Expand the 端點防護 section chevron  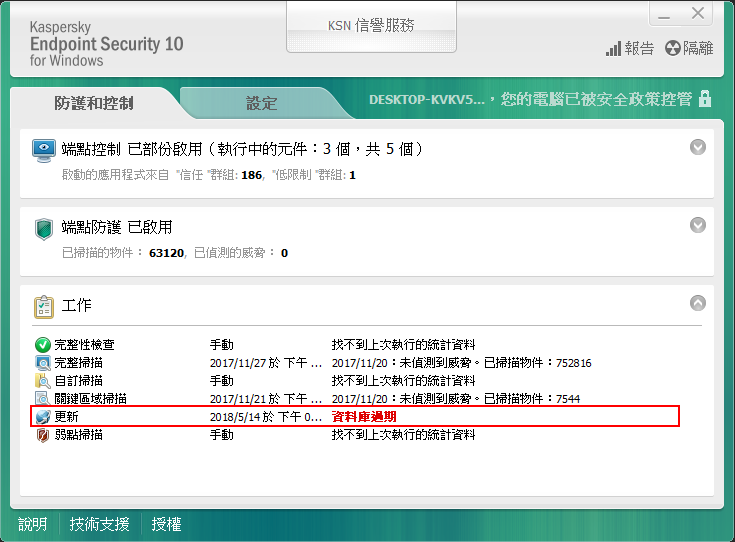coord(698,226)
